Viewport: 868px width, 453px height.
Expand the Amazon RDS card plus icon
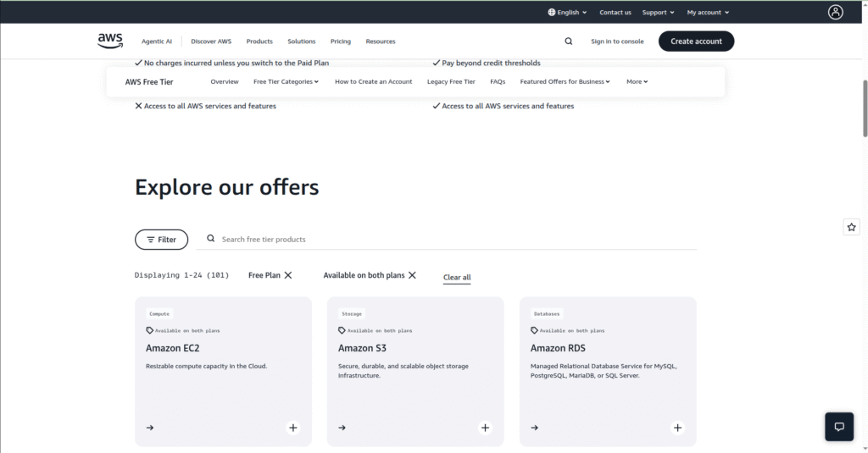[677, 428]
